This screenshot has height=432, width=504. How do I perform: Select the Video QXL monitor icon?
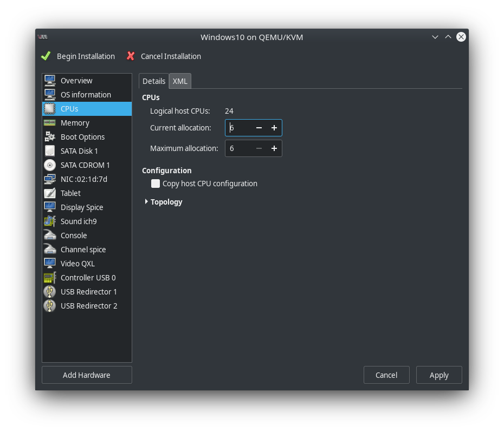[50, 264]
